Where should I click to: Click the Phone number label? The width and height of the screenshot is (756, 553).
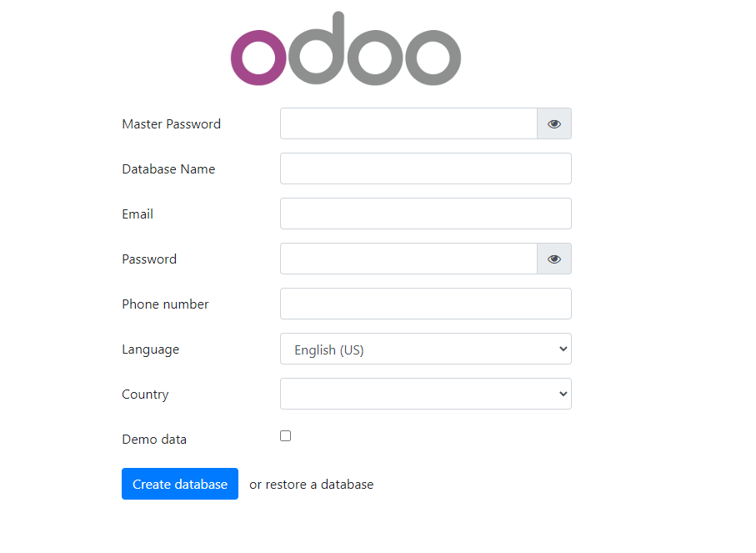click(165, 304)
